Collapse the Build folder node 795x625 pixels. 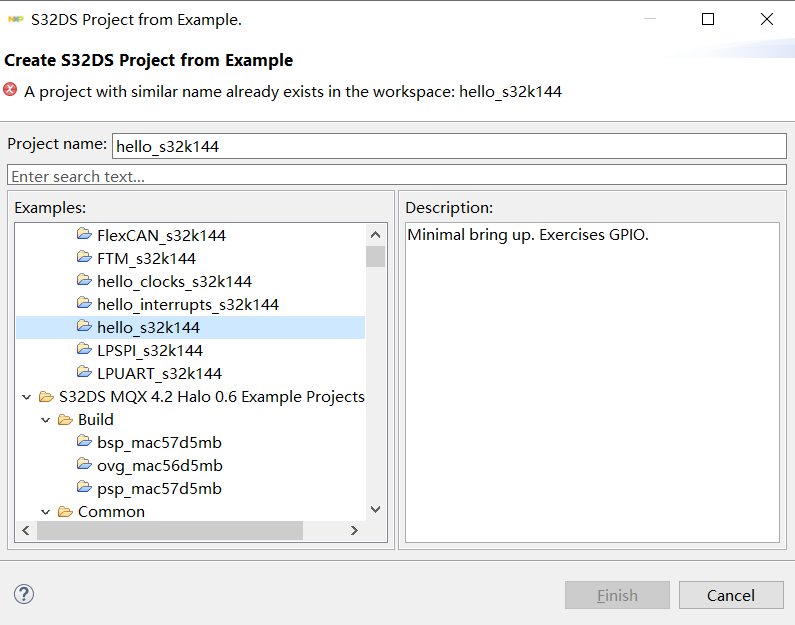click(45, 420)
